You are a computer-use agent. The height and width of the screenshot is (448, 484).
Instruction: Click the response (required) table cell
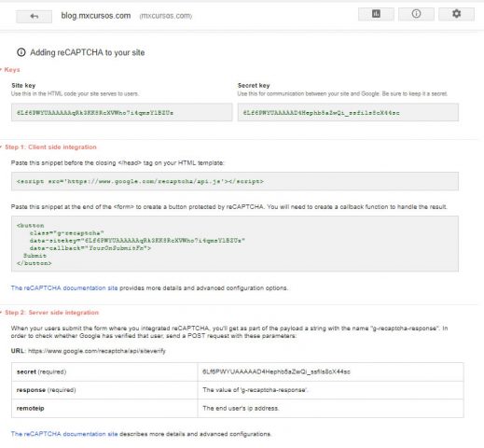click(104, 390)
